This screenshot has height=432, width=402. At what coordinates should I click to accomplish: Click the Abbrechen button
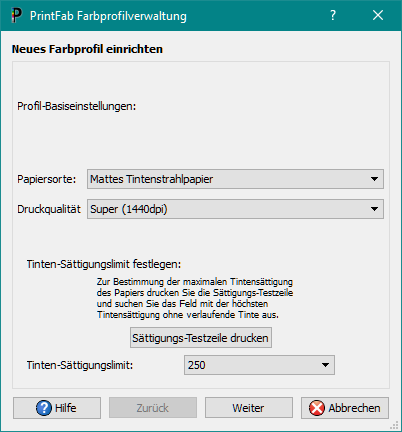tap(345, 408)
